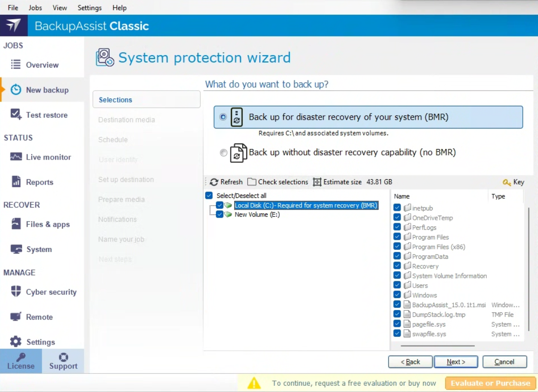Expand the Local Disk (C:) tree node
Viewport: 538px width, 392px height.
click(211, 206)
